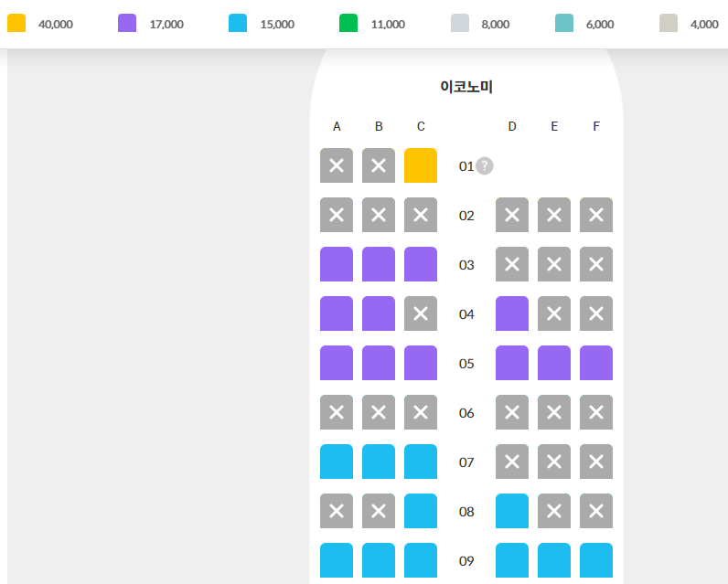
Task: Click the help icon beside row 01
Action: [x=485, y=165]
